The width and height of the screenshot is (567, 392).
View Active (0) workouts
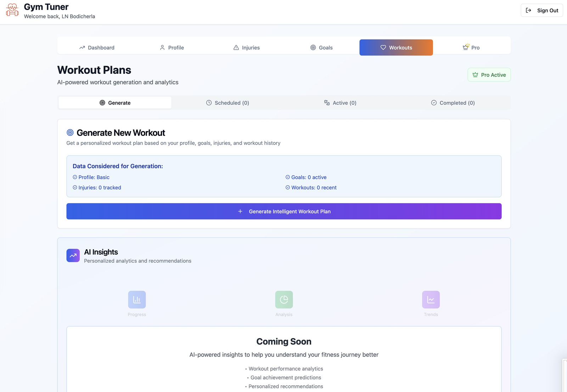coord(340,103)
